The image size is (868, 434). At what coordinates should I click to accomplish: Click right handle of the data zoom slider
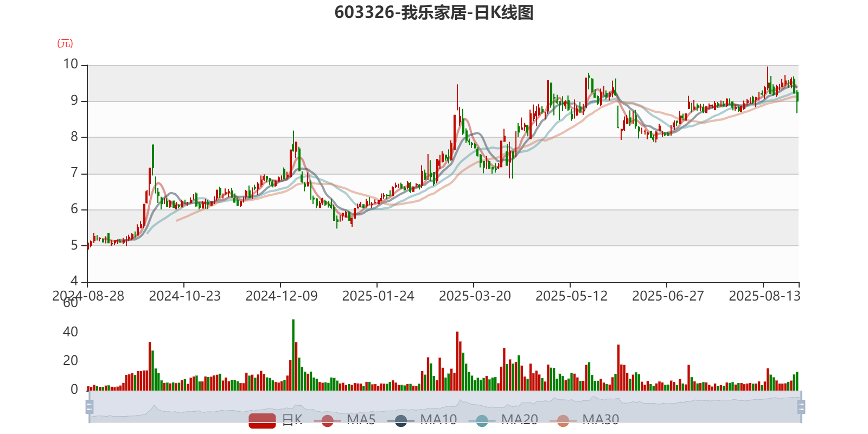801,406
